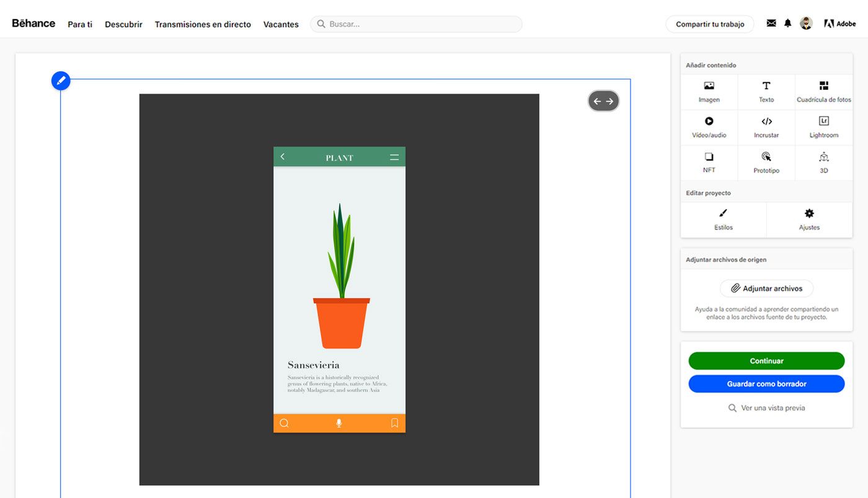
Task: Open the Estilos panel
Action: click(723, 220)
